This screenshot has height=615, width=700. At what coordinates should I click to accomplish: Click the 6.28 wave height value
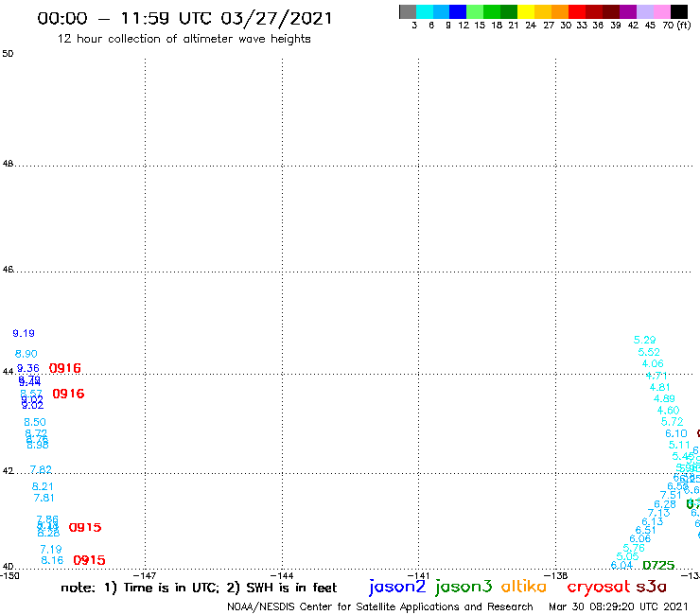(665, 504)
